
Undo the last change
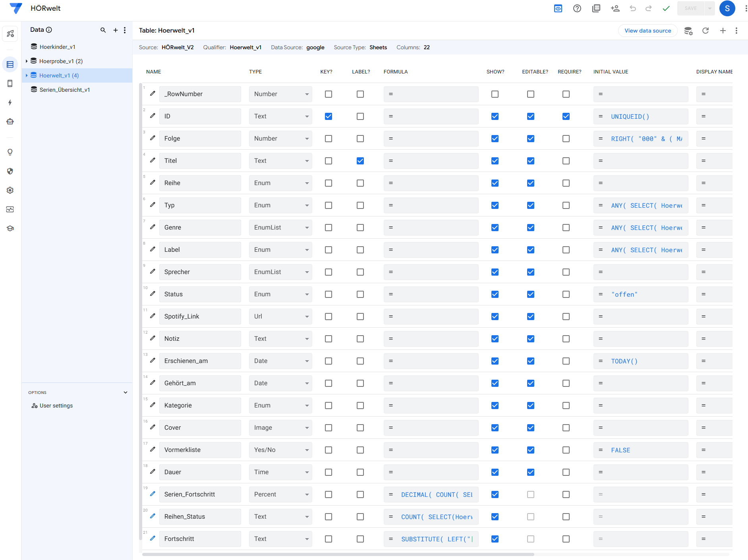pyautogui.click(x=633, y=8)
